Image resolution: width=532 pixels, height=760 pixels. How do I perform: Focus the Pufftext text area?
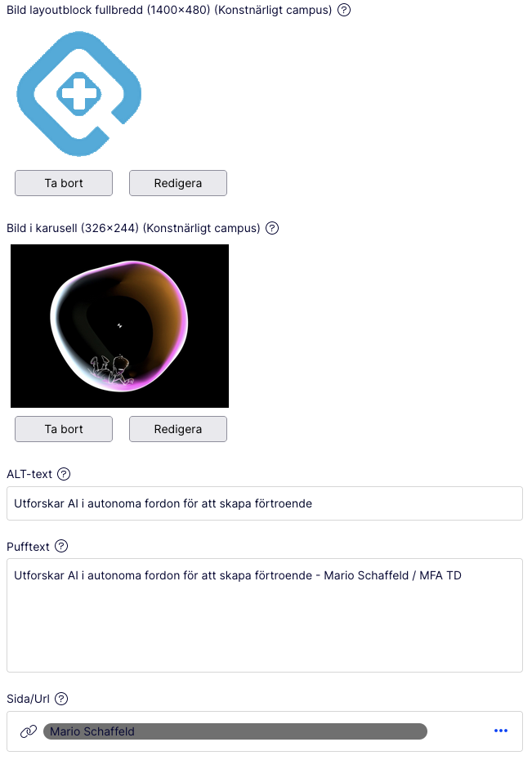click(265, 615)
